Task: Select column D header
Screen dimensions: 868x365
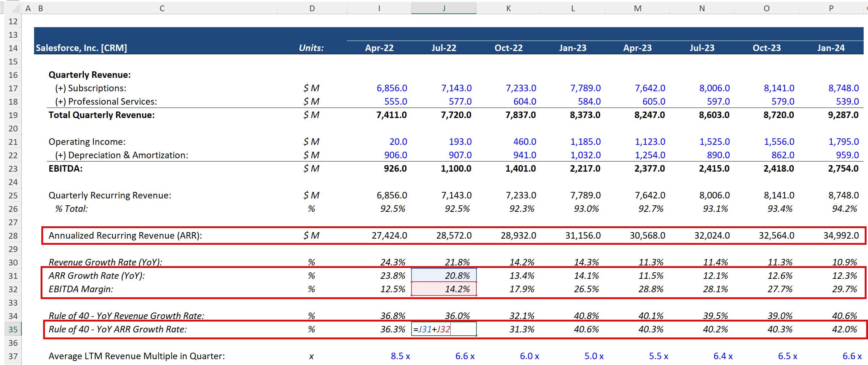Action: [x=311, y=8]
